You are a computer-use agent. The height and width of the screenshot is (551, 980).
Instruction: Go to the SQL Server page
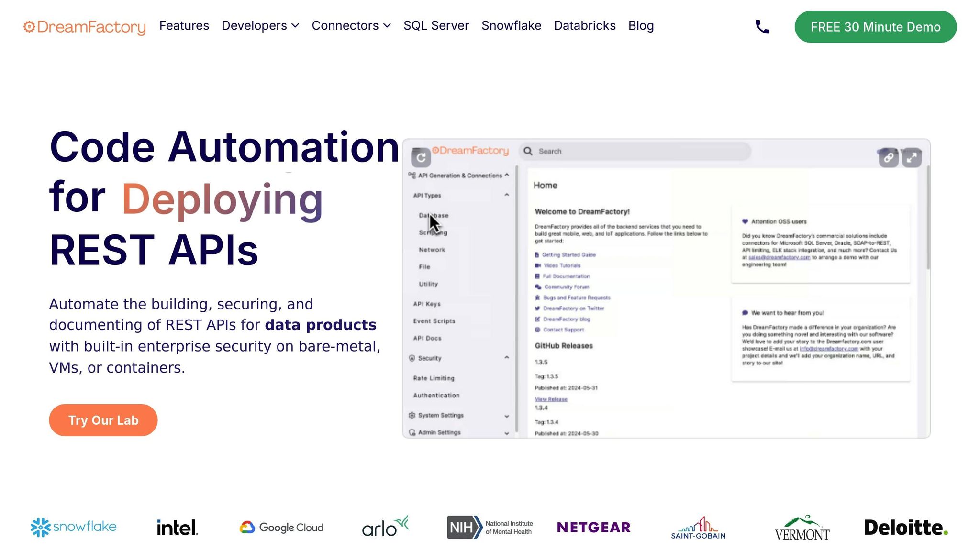tap(436, 26)
